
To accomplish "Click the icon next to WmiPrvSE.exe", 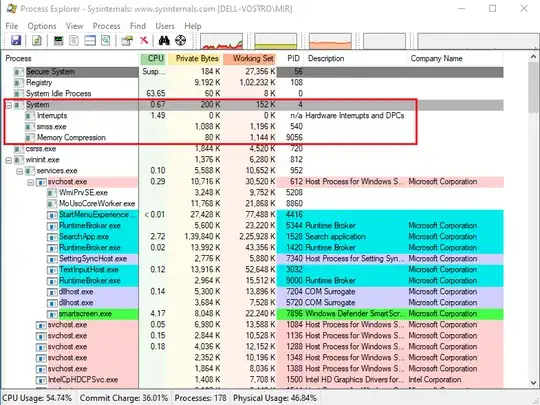I will (x=52, y=193).
